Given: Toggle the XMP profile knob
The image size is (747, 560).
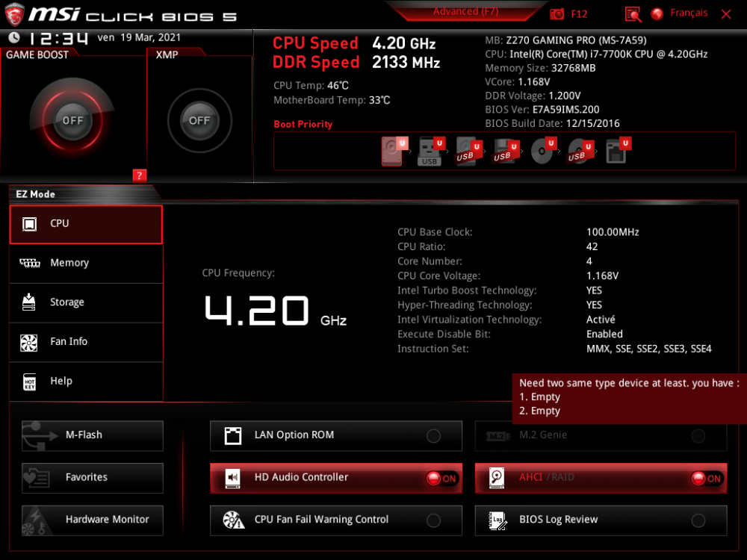Looking at the screenshot, I should pos(199,120).
